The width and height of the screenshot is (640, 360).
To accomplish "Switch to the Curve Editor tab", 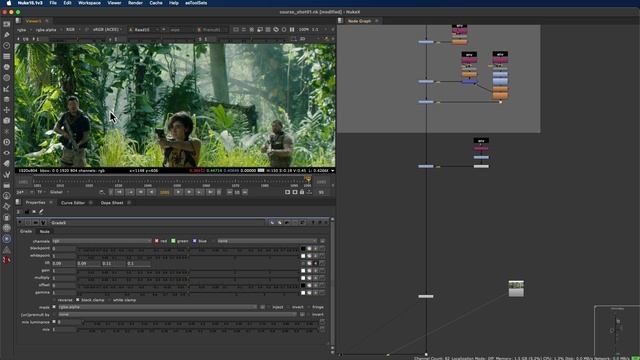I will tap(73, 202).
